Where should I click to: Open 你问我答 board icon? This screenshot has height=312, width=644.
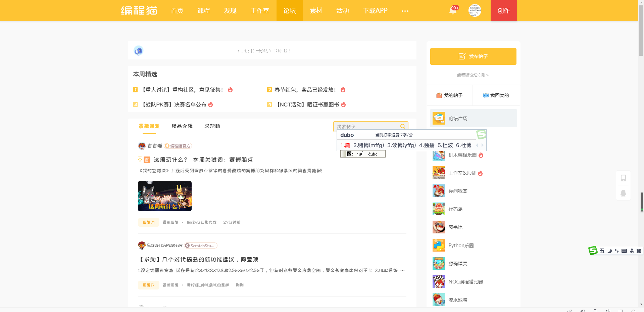tap(439, 191)
